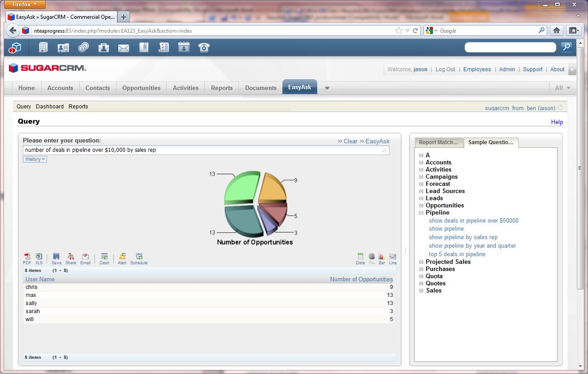588x374 pixels.
Task: Sort by Number of Opportunities column header
Action: click(x=362, y=279)
